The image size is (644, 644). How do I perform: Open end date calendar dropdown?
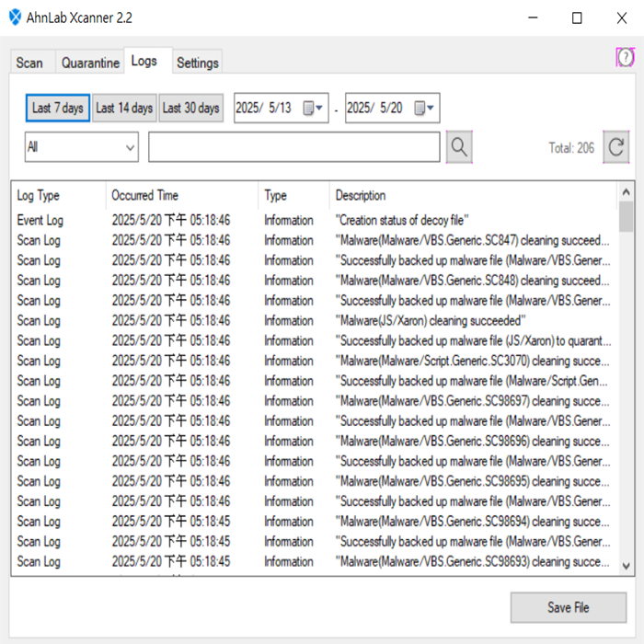[x=425, y=108]
